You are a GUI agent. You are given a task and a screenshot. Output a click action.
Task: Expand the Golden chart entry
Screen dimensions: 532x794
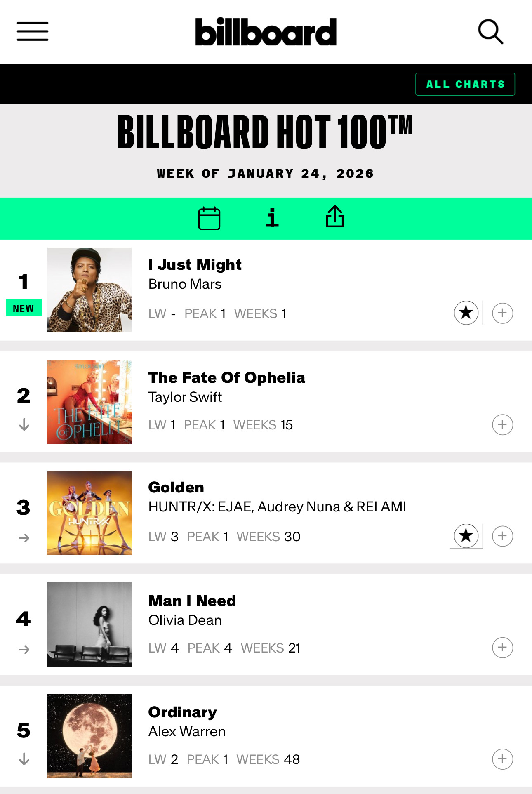point(502,536)
